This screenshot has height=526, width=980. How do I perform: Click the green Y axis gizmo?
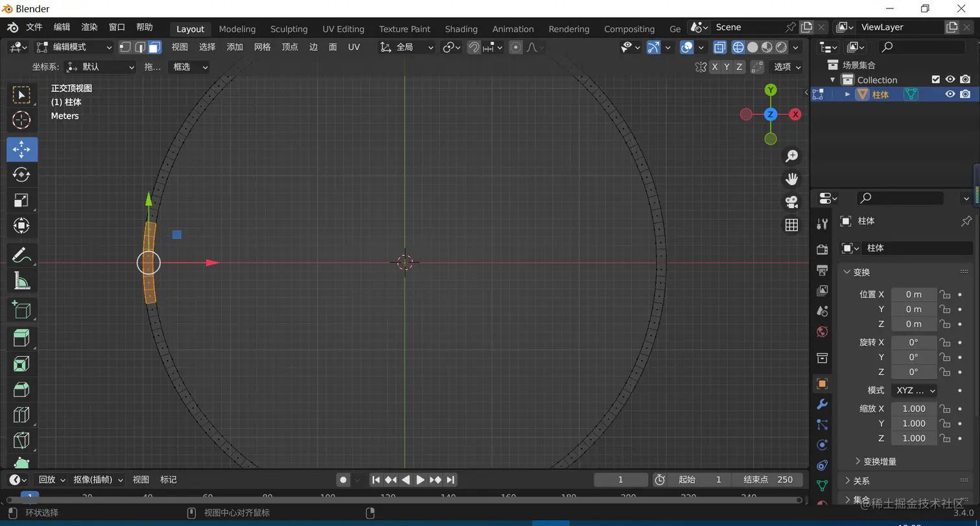pyautogui.click(x=771, y=89)
